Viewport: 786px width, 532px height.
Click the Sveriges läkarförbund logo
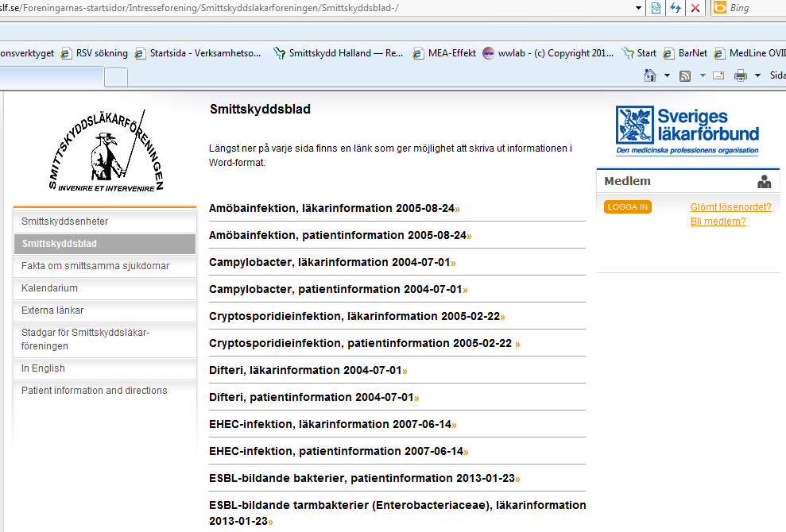click(687, 131)
